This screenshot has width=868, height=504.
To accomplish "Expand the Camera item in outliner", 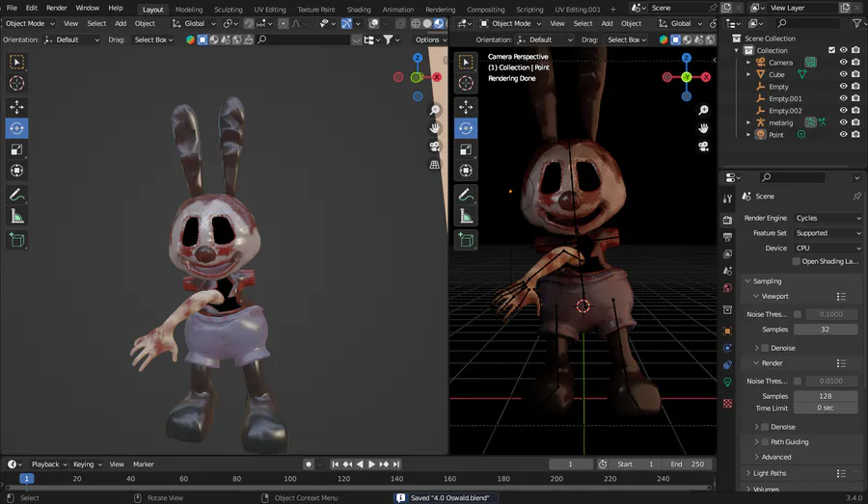I will pyautogui.click(x=748, y=63).
